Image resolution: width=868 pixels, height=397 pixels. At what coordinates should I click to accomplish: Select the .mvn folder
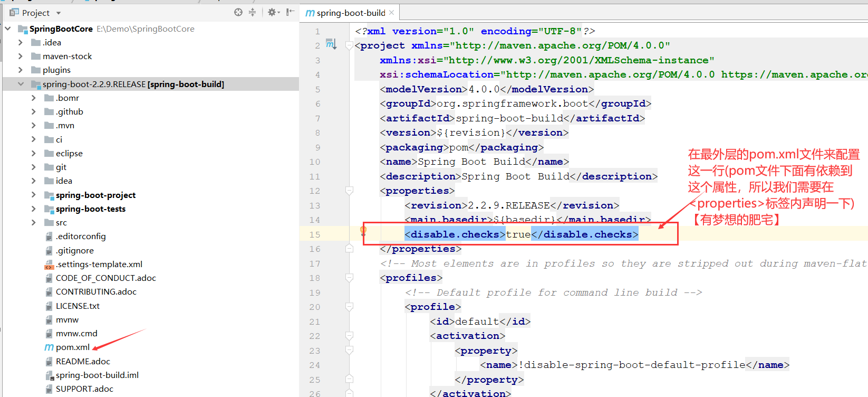click(x=65, y=125)
